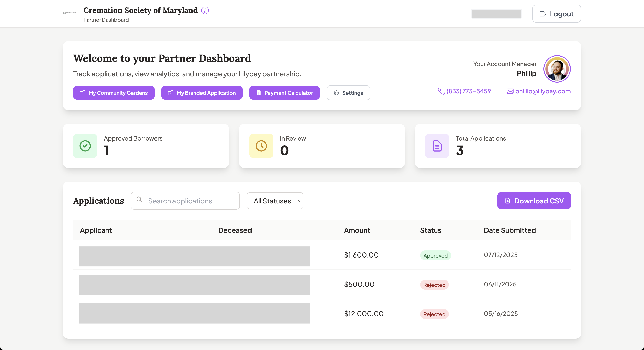Click the clock icon on the In Review card
Screen dimensions: 644x350
tap(261, 146)
